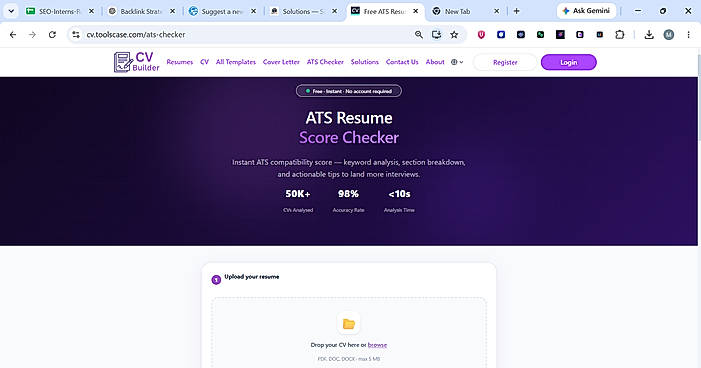Open the Chrome profile avatar

click(669, 34)
